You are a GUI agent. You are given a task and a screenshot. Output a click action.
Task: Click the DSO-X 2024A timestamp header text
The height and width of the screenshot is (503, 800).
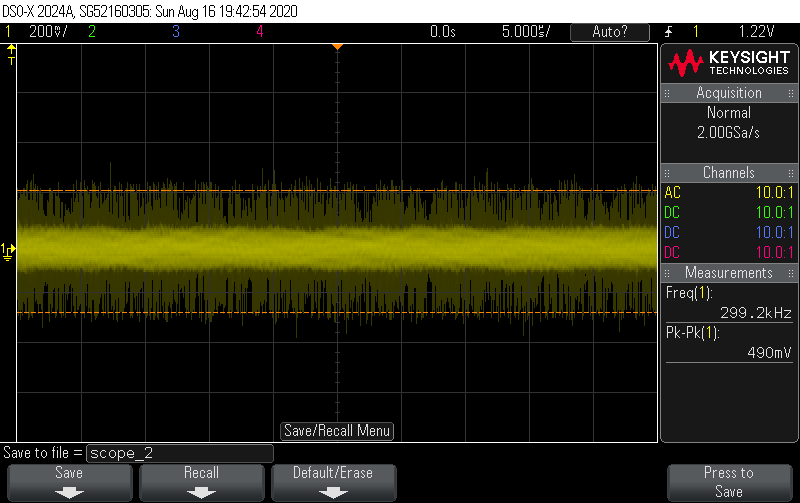150,11
